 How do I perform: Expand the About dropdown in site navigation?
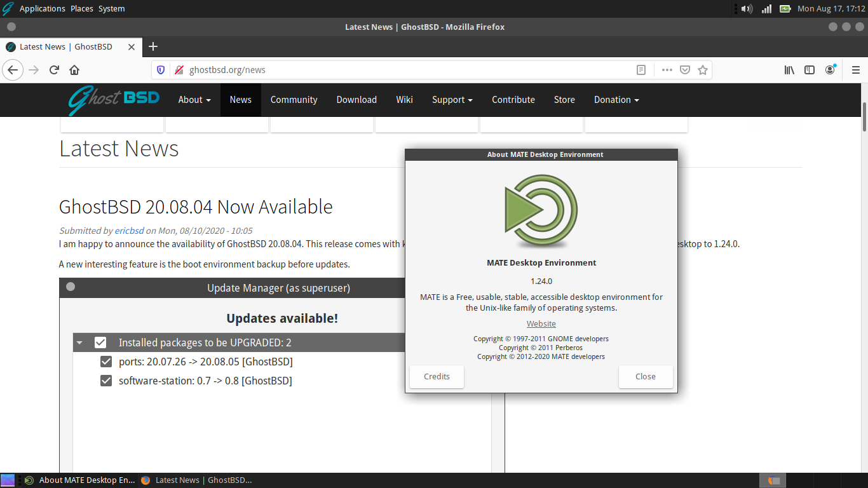coord(194,100)
